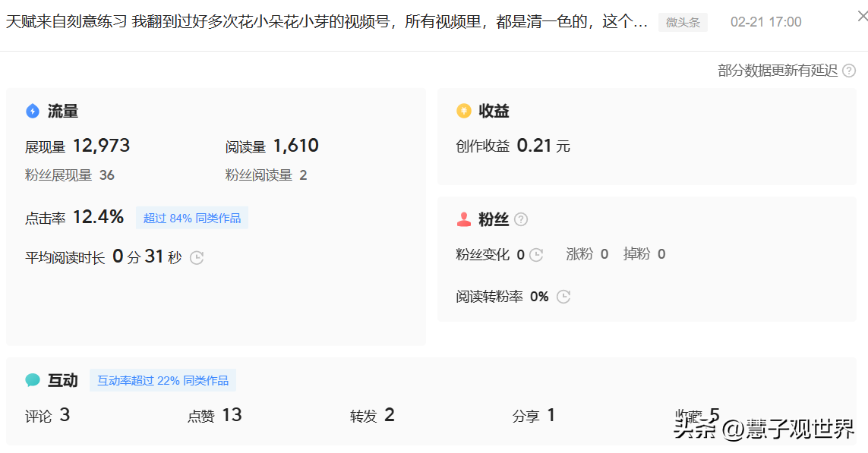Click the 转发 count of 2

pos(390,415)
